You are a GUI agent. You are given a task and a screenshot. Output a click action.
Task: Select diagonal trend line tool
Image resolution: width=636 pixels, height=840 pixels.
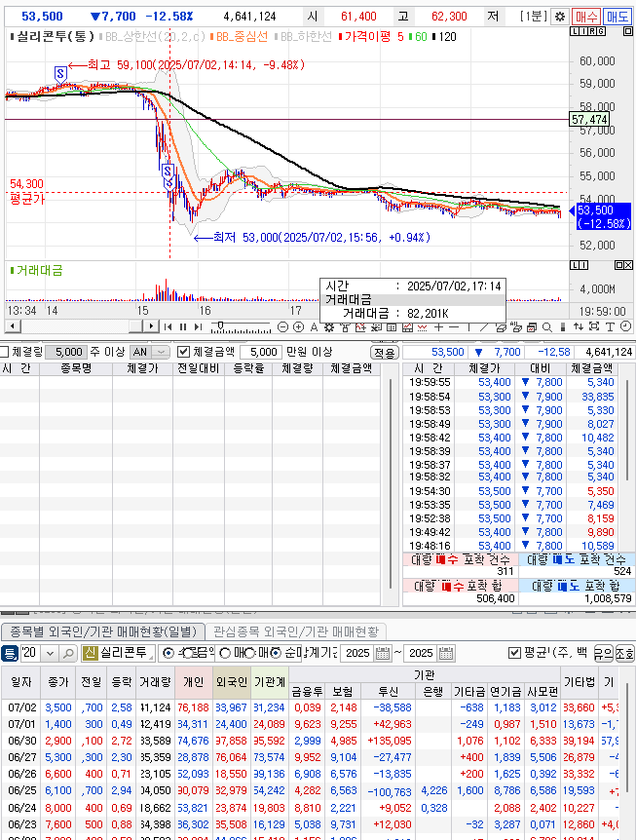click(x=484, y=326)
